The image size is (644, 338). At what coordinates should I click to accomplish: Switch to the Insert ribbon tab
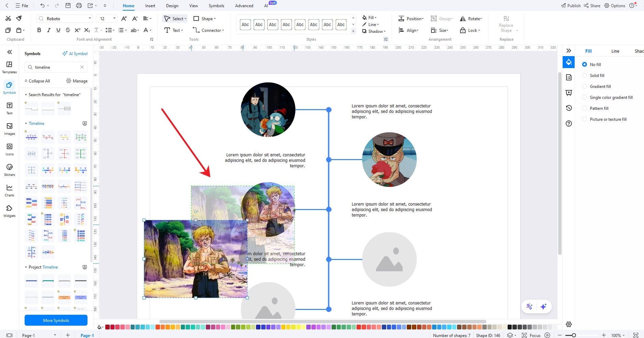150,6
